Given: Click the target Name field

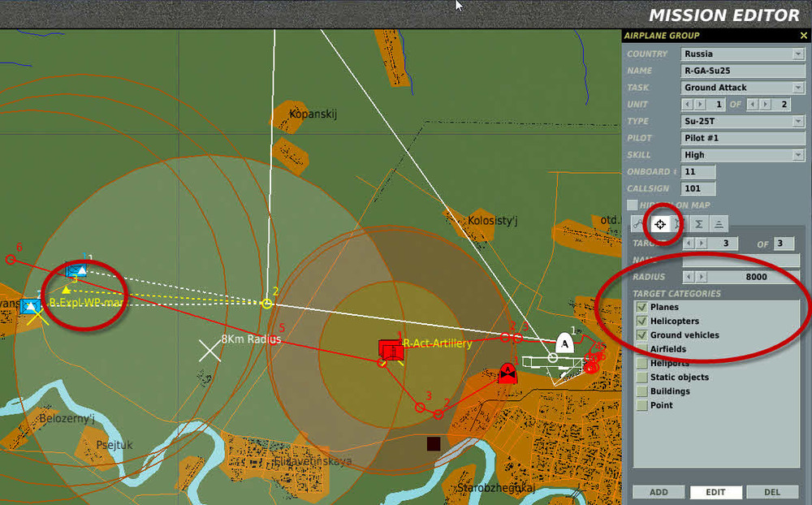Looking at the screenshot, I should tap(741, 260).
